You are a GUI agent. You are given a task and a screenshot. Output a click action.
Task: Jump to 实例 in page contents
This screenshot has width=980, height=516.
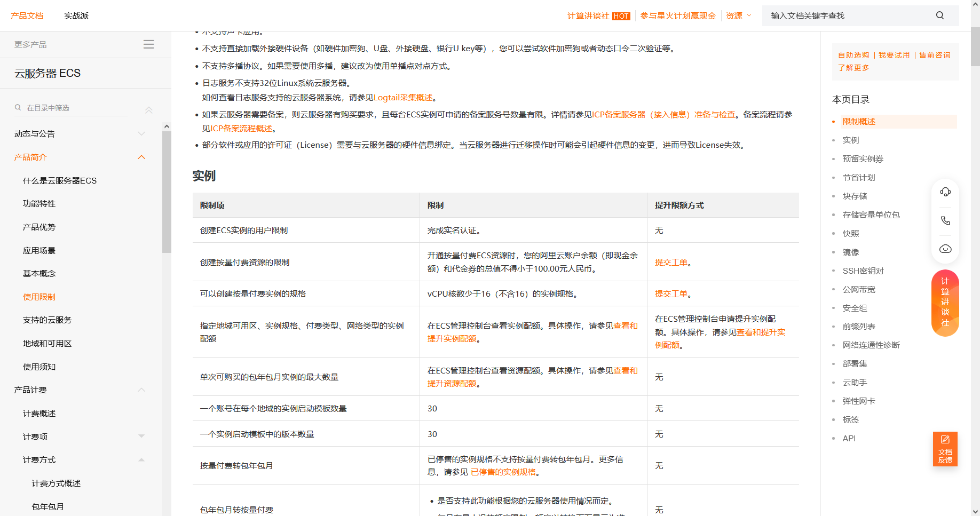(x=851, y=140)
